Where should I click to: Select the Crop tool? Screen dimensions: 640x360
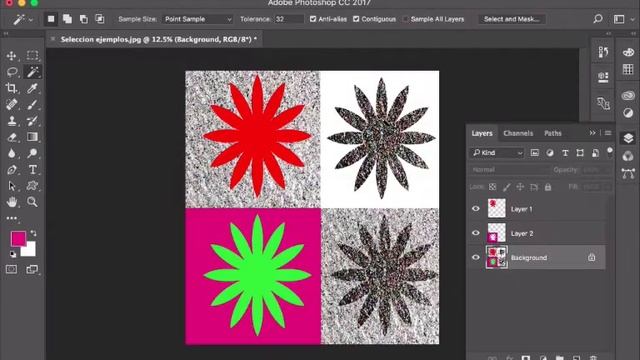click(x=11, y=88)
